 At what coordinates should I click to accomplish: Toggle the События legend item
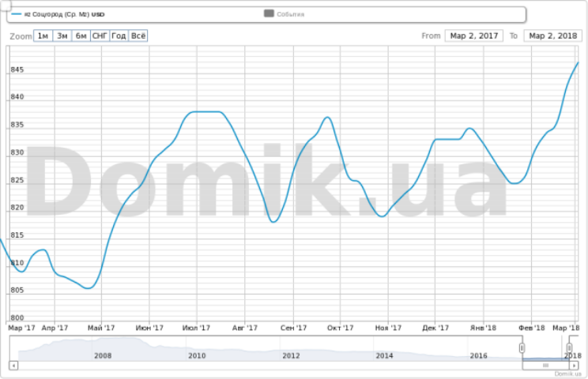pos(285,14)
